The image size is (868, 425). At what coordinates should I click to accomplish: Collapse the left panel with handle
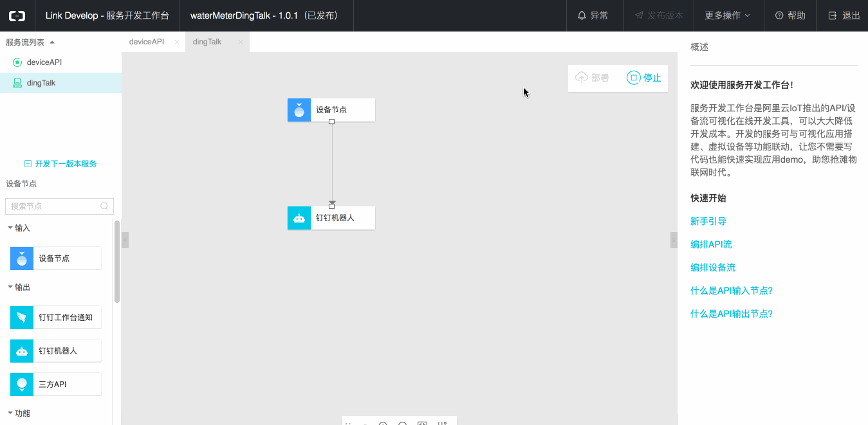click(125, 240)
